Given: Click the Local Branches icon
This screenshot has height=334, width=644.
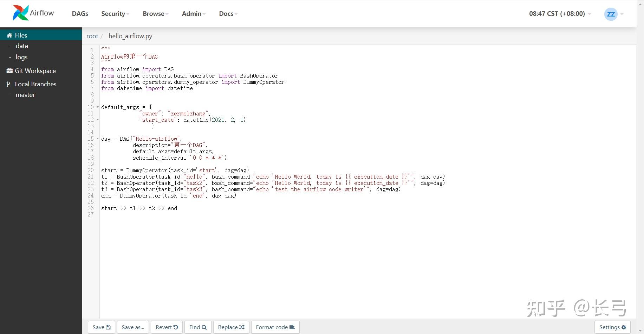Looking at the screenshot, I should pos(9,84).
